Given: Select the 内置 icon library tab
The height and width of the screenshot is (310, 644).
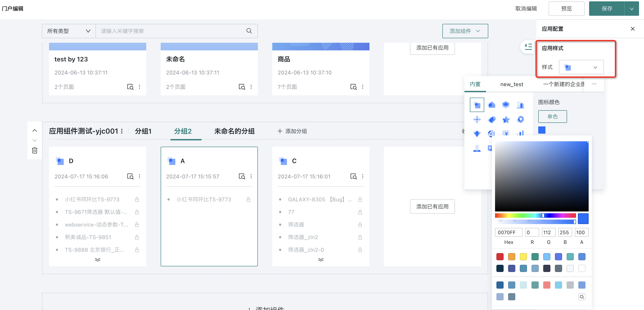Looking at the screenshot, I should 475,84.
